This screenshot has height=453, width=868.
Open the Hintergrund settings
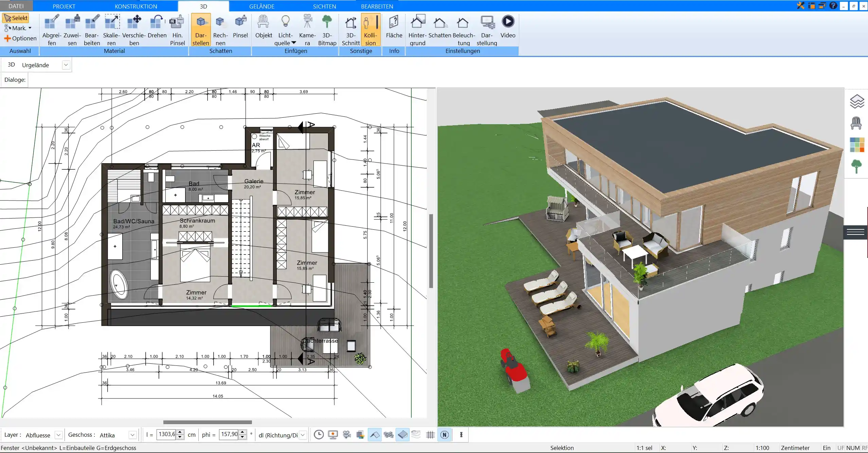417,30
